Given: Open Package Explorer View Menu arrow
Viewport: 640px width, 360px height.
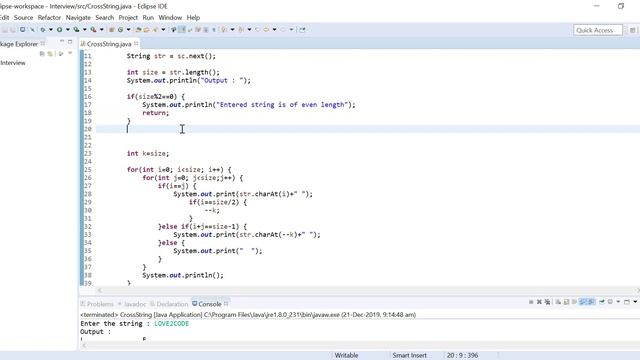Looking at the screenshot, I should point(70,54).
